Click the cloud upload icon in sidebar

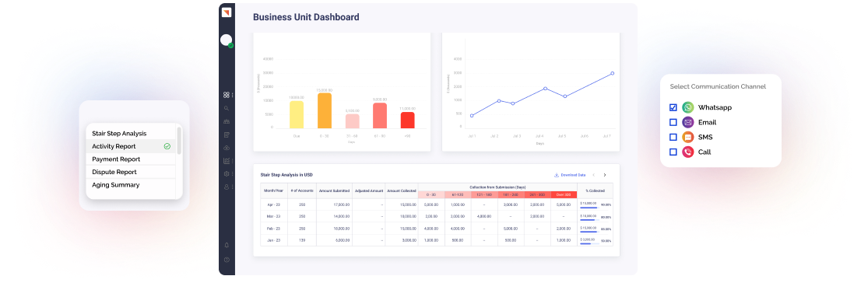point(226,148)
